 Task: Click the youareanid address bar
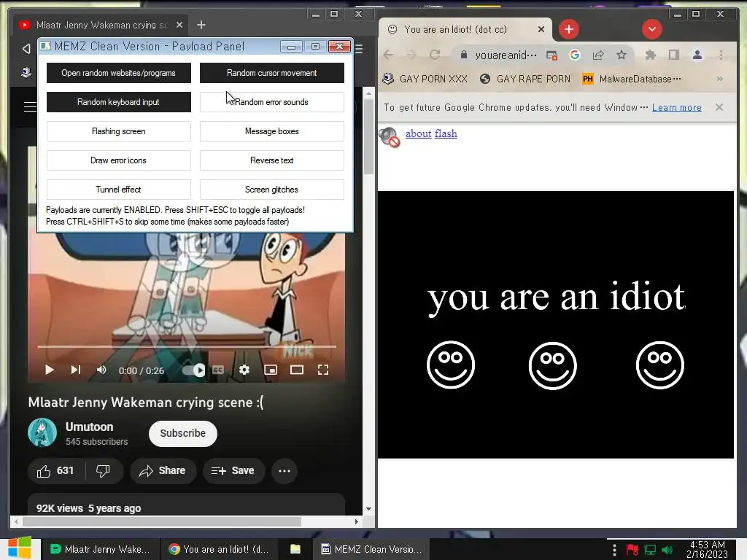[505, 55]
